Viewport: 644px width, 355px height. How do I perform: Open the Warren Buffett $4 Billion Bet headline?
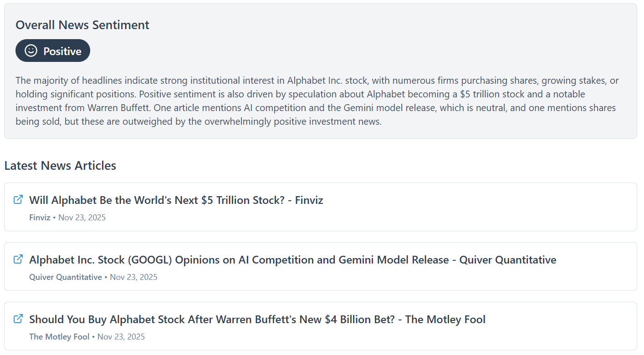coord(257,319)
